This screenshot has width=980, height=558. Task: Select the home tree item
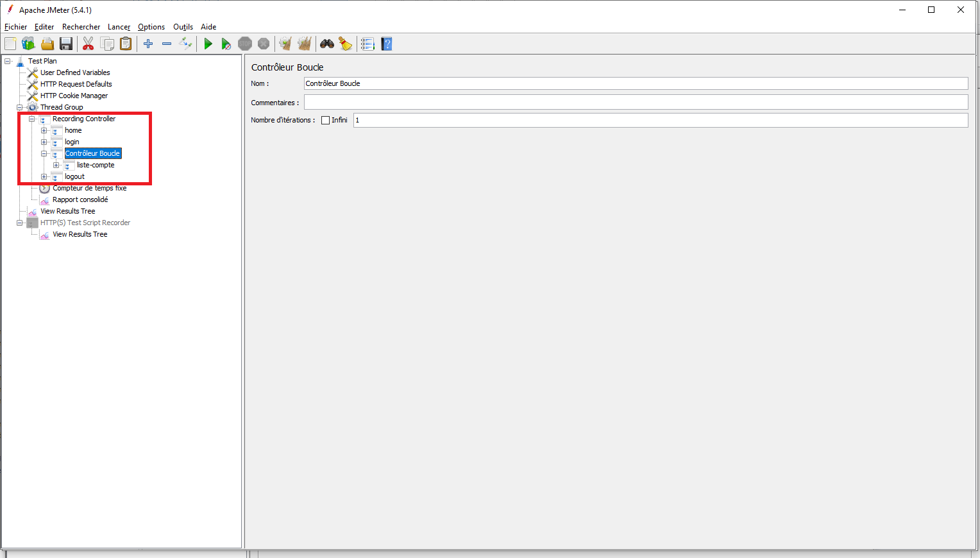click(x=73, y=130)
